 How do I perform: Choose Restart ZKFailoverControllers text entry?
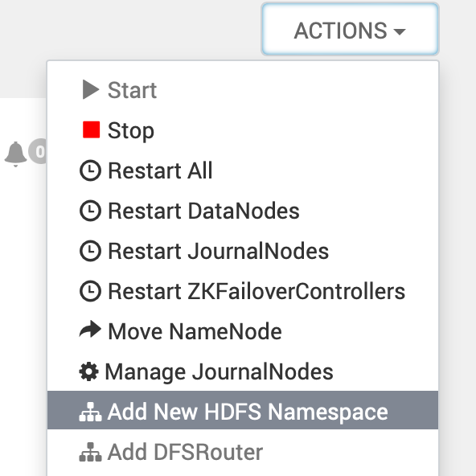tap(256, 291)
